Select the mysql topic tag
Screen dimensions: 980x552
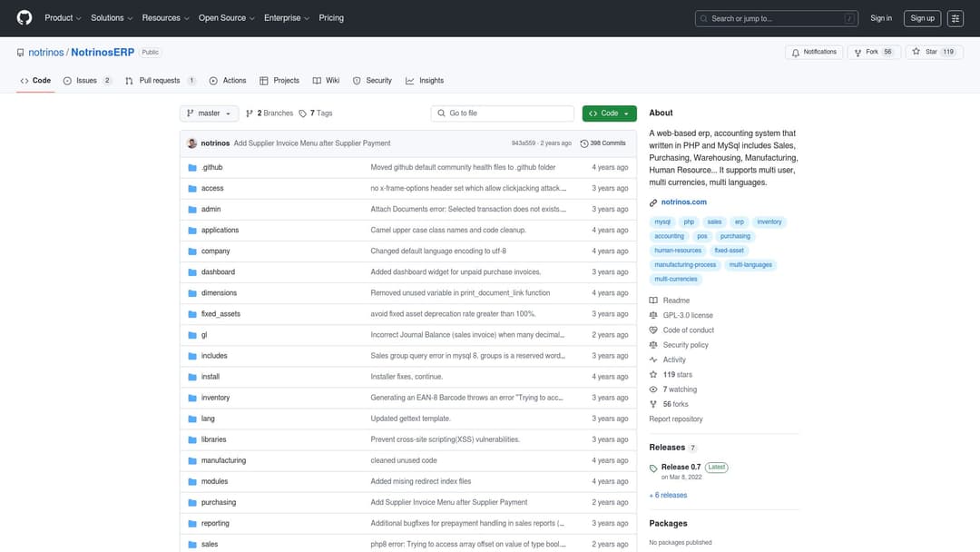(661, 222)
